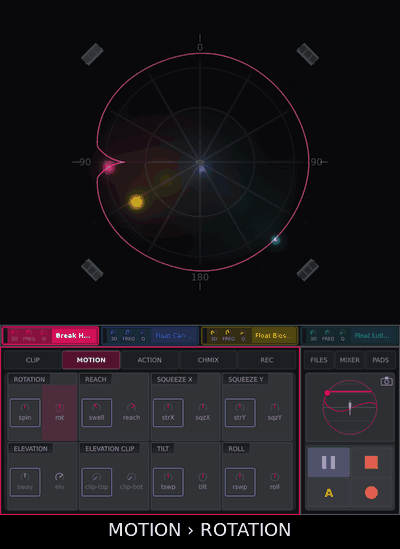Switch to the MIXER tab

[x=350, y=360]
